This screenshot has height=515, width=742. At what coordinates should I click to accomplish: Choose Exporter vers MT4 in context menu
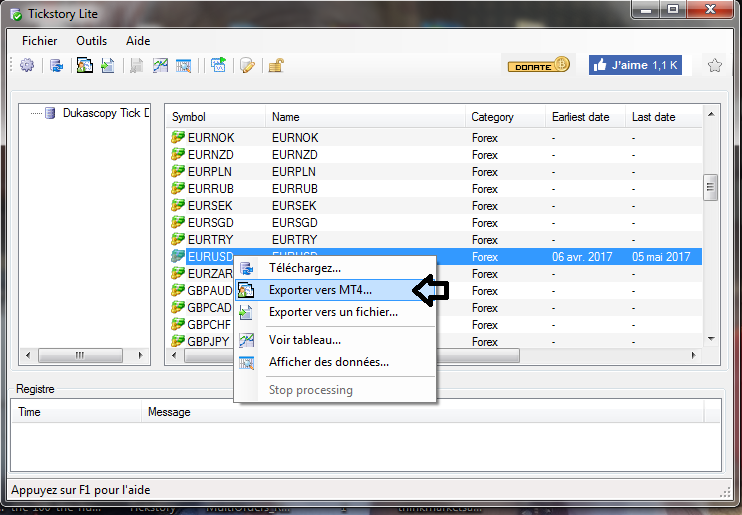tap(319, 290)
